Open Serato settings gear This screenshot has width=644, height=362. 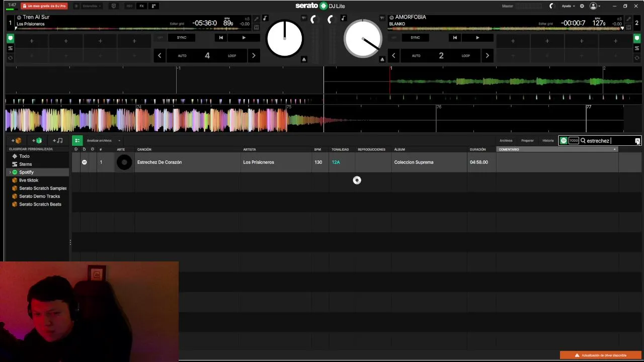click(x=582, y=6)
